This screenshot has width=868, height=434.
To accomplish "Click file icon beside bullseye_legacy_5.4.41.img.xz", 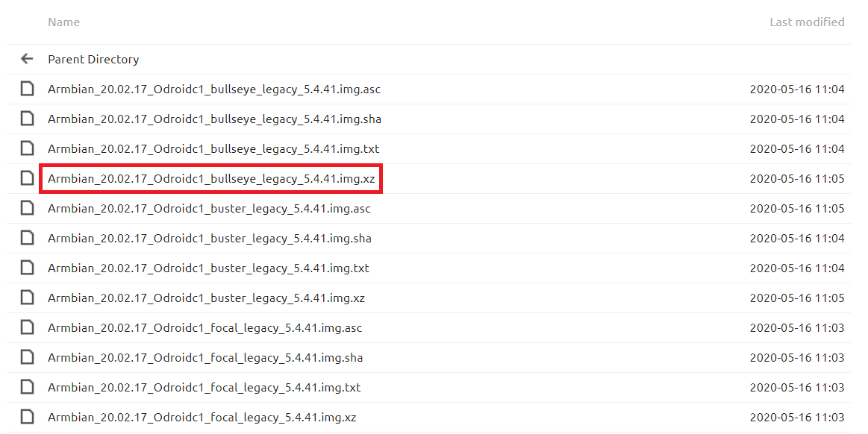I will pyautogui.click(x=27, y=178).
